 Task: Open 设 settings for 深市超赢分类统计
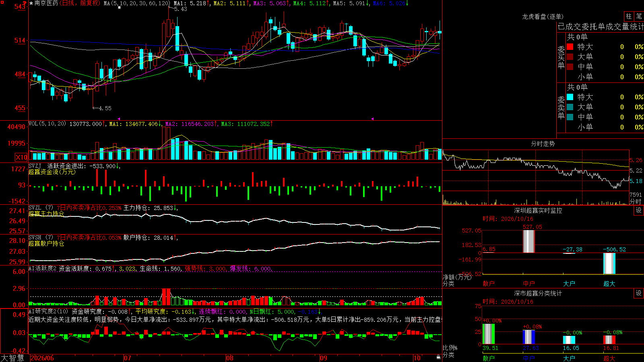click(x=638, y=293)
